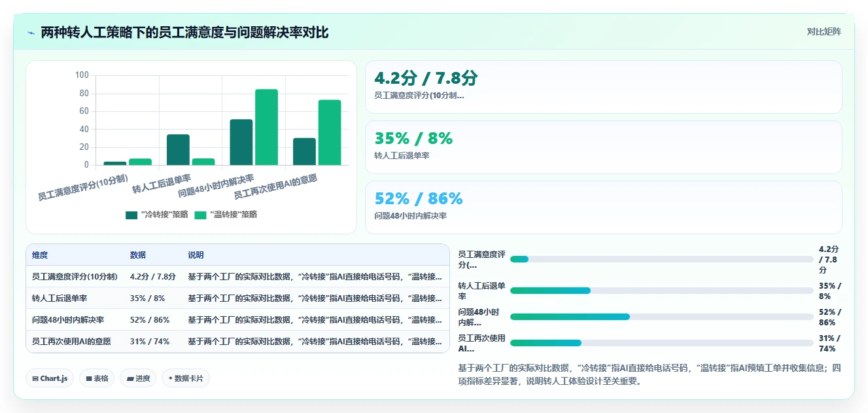
Task: Click the lightning icon beside the title
Action: (31, 32)
